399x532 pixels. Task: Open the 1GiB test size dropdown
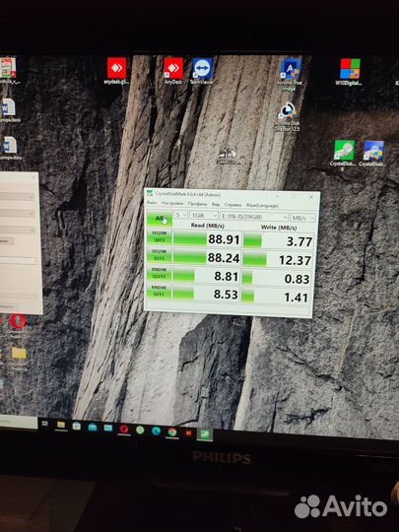click(204, 216)
